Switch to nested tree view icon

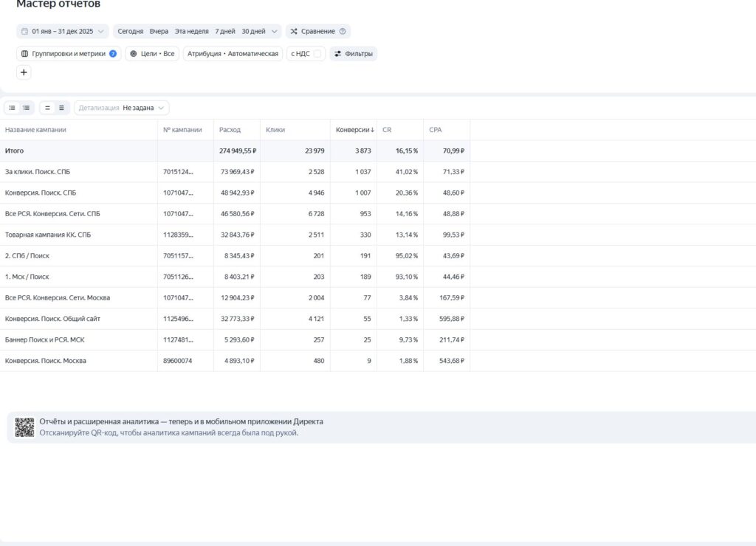pyautogui.click(x=27, y=108)
